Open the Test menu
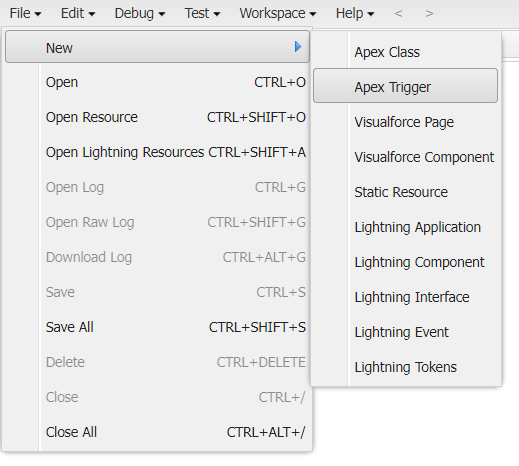The height and width of the screenshot is (466, 519). coord(202,13)
